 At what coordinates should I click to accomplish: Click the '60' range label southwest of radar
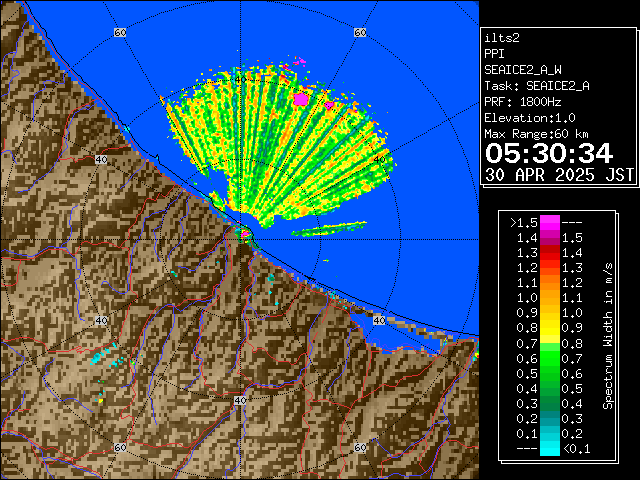(120, 447)
